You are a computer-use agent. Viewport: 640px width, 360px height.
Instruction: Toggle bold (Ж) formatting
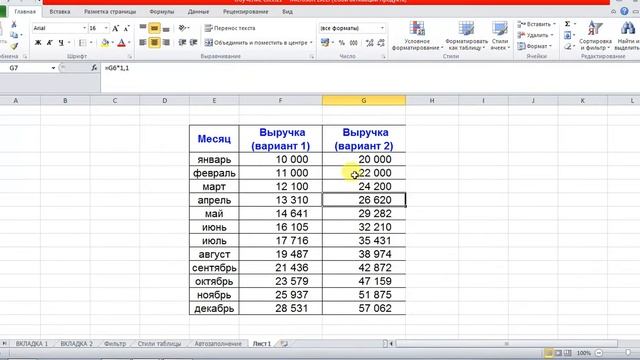pyautogui.click(x=38, y=42)
